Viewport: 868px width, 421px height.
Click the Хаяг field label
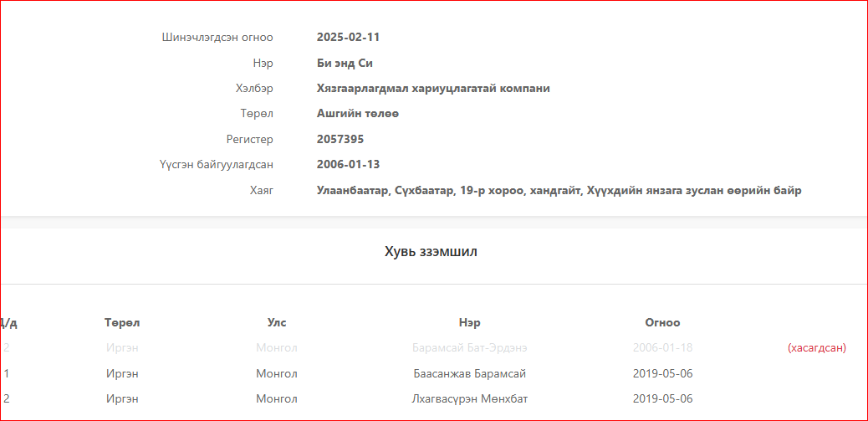coord(262,190)
